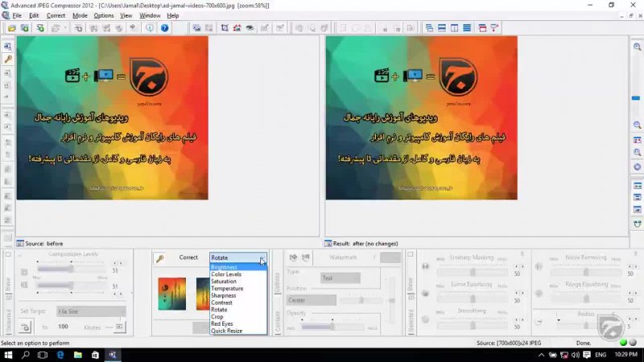This screenshot has width=644, height=362.
Task: Click the Open file folder icon in toolbar
Action: click(x=12, y=27)
